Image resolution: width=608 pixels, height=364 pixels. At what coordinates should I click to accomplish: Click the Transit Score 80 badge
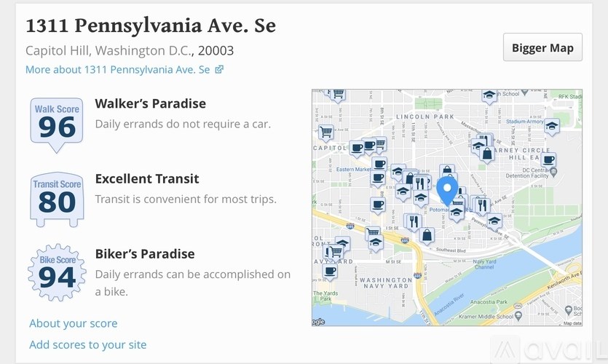coord(57,198)
